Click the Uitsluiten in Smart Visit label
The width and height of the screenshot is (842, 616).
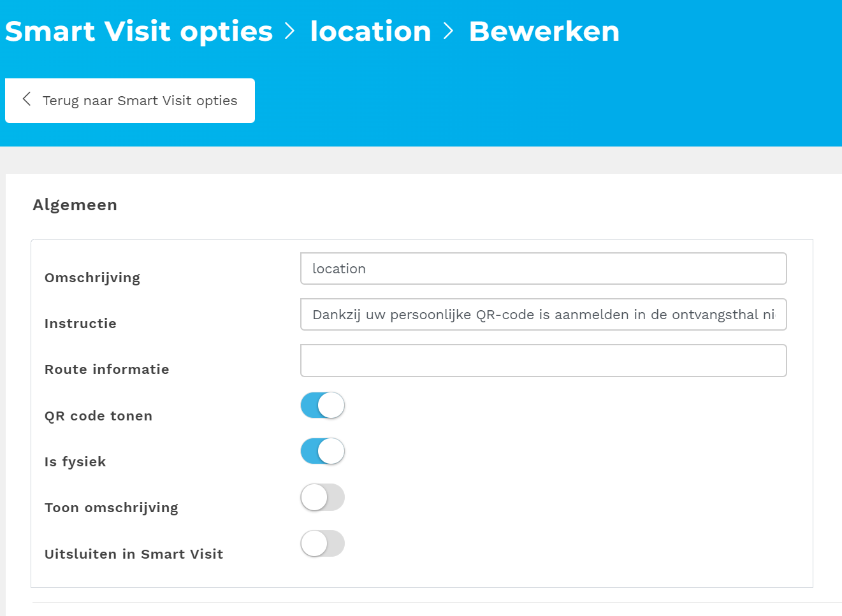click(134, 554)
